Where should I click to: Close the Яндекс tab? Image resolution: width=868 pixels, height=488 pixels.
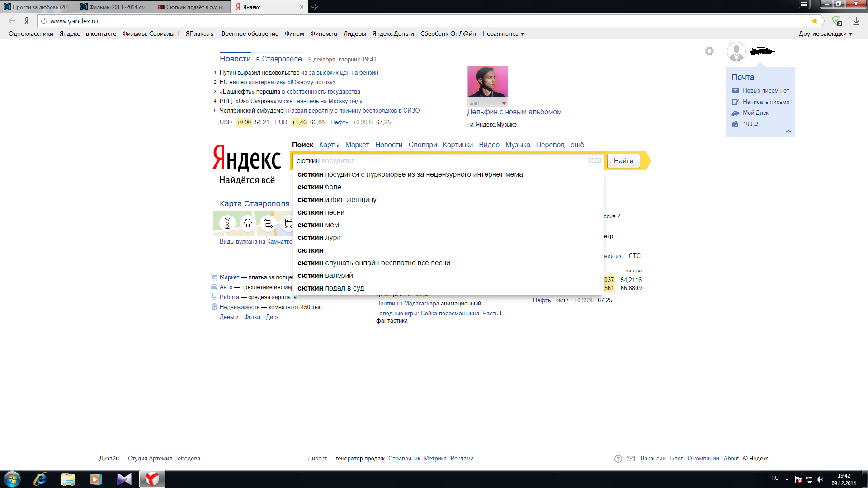coord(302,7)
